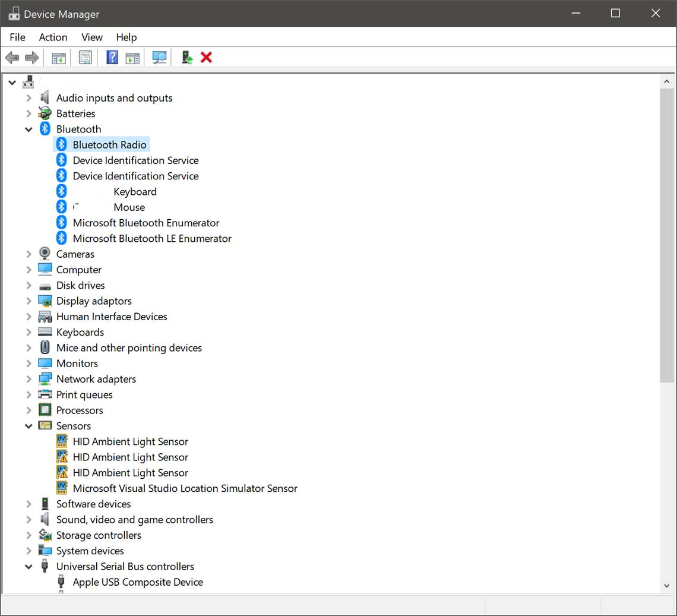Click the System devices folder icon

tap(45, 550)
